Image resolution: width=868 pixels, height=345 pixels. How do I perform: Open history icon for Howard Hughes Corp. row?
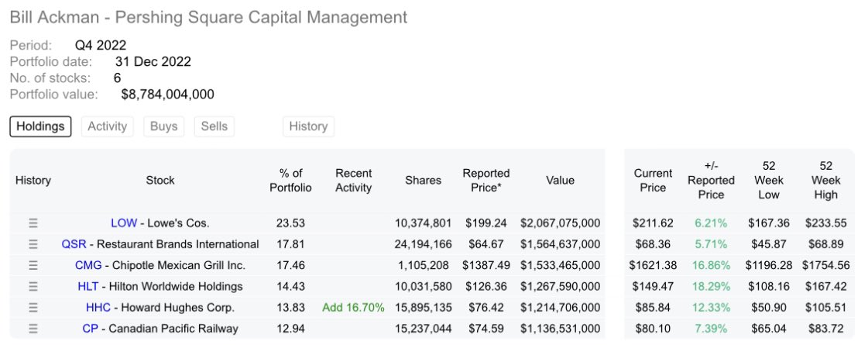[33, 308]
